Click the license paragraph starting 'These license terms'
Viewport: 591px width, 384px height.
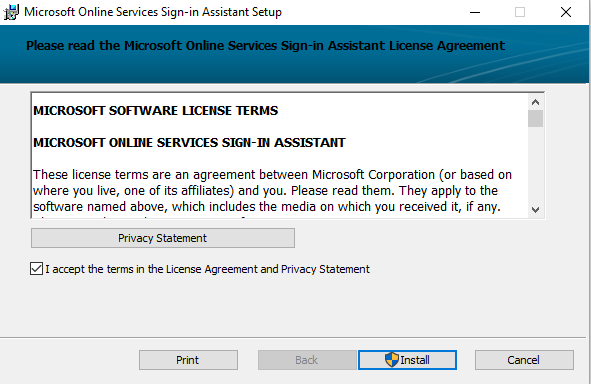pos(273,191)
